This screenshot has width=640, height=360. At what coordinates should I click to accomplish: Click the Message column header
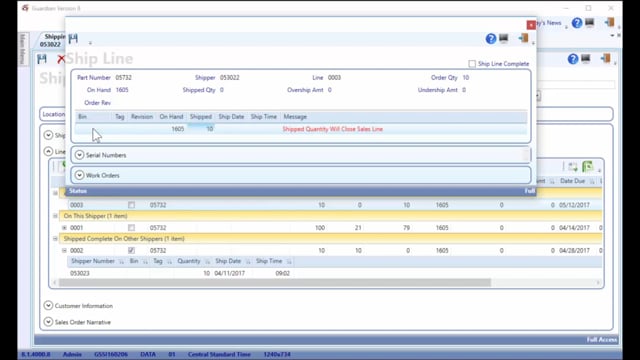(295, 117)
